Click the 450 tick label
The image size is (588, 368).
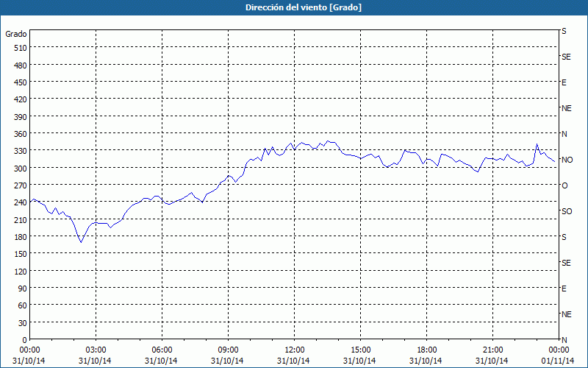21,82
